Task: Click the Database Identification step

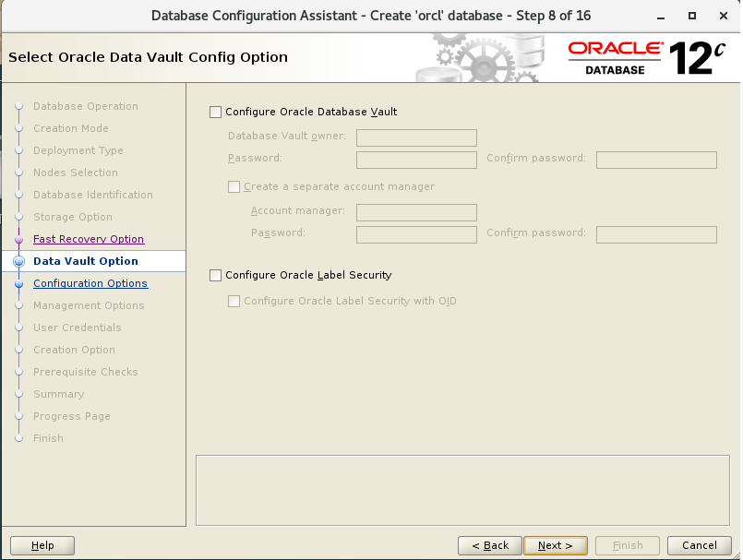Action: pyautogui.click(x=93, y=195)
